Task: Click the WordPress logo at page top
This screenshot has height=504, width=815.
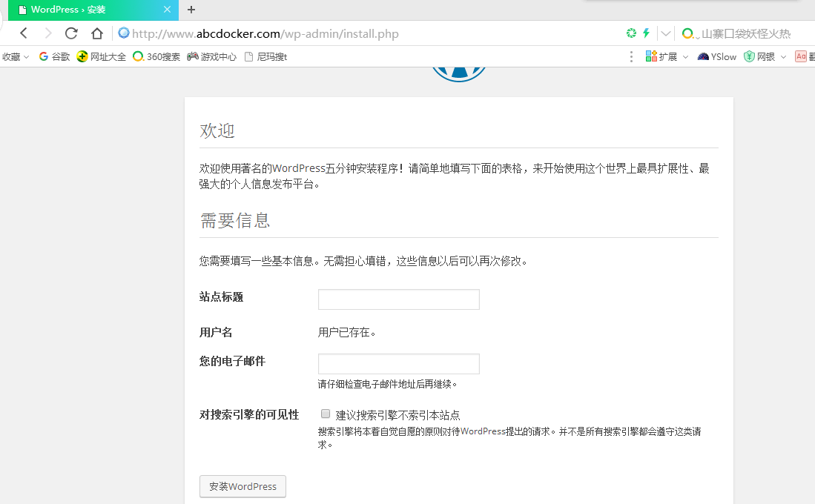Action: pyautogui.click(x=459, y=75)
